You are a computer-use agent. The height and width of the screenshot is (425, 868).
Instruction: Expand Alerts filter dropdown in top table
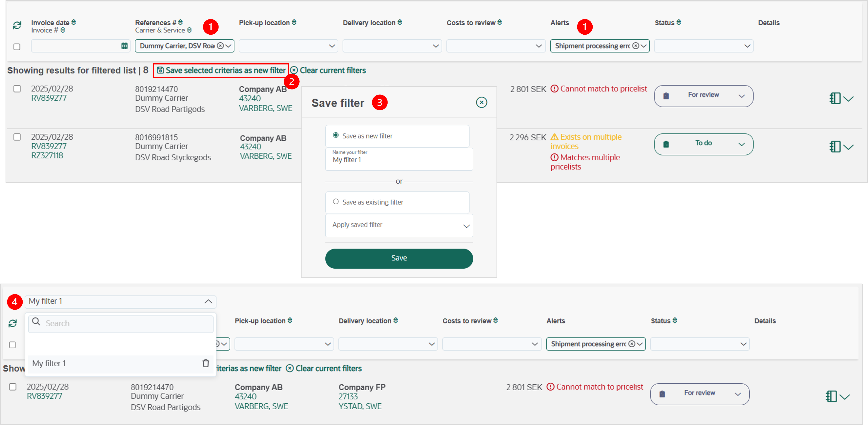(643, 46)
